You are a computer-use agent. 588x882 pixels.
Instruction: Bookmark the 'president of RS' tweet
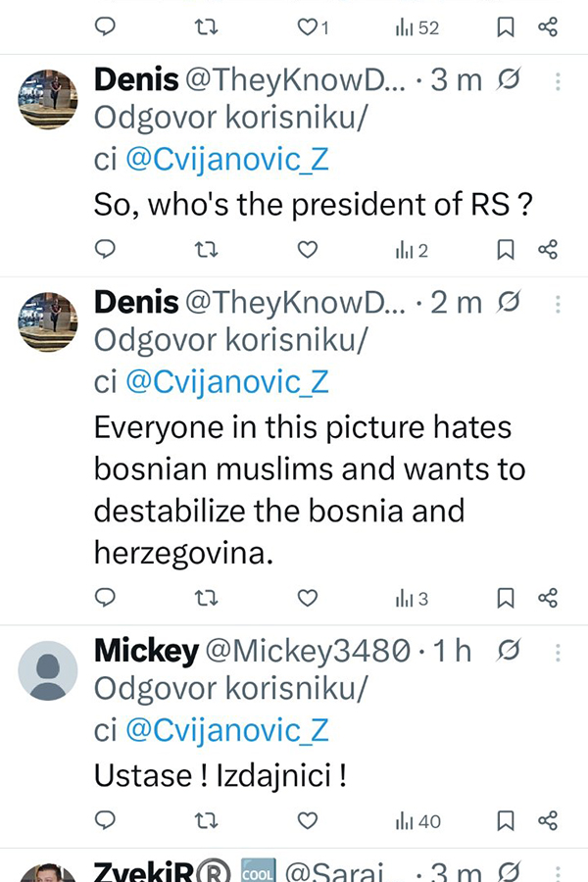pos(506,250)
